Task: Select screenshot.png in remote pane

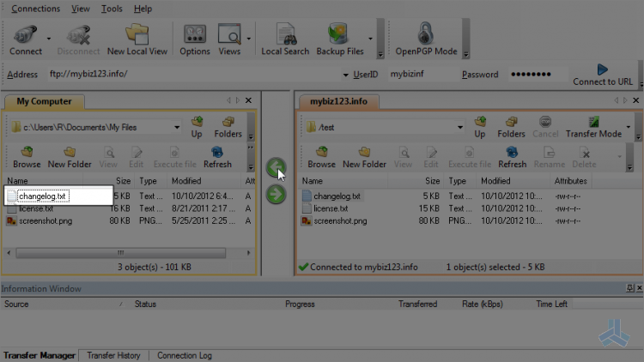Action: point(340,220)
